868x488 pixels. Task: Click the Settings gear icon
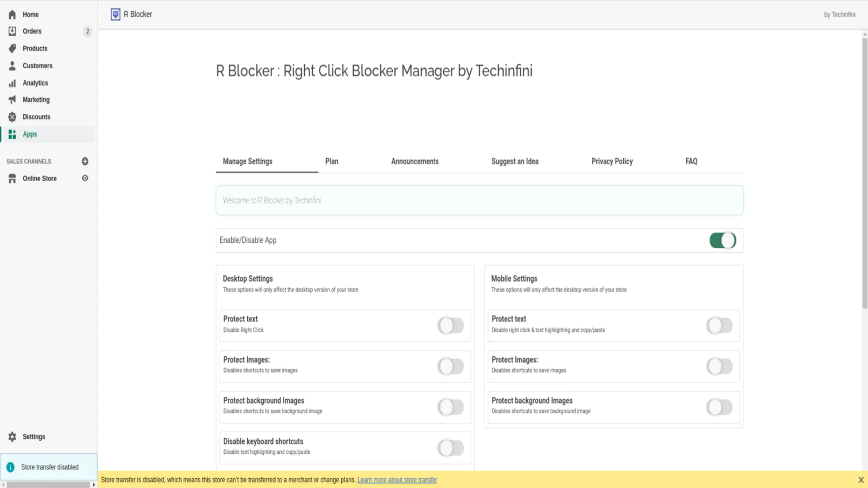[12, 437]
